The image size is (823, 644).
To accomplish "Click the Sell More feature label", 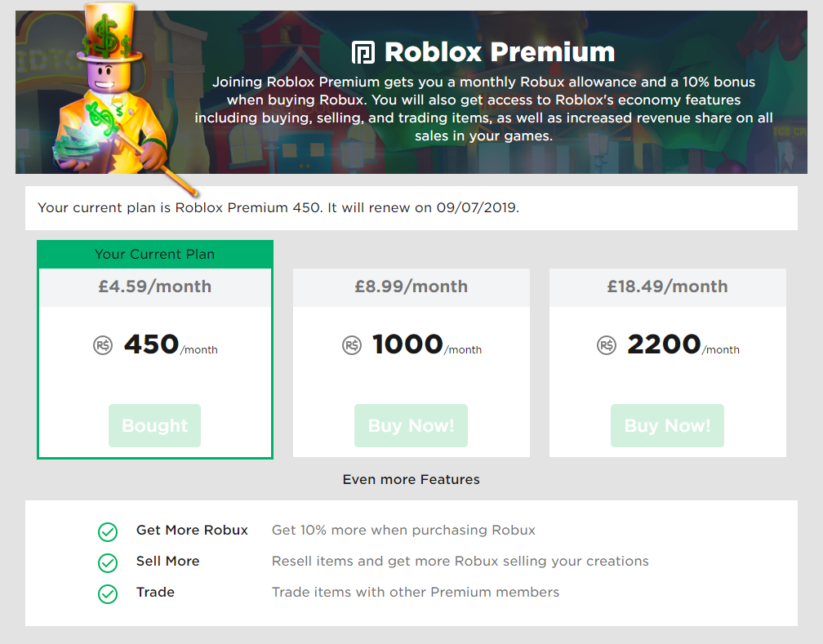I will 167,562.
